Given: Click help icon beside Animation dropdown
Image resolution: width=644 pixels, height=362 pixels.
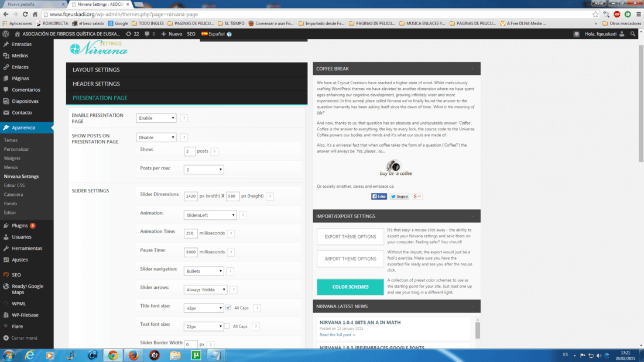Looking at the screenshot, I should tap(243, 215).
